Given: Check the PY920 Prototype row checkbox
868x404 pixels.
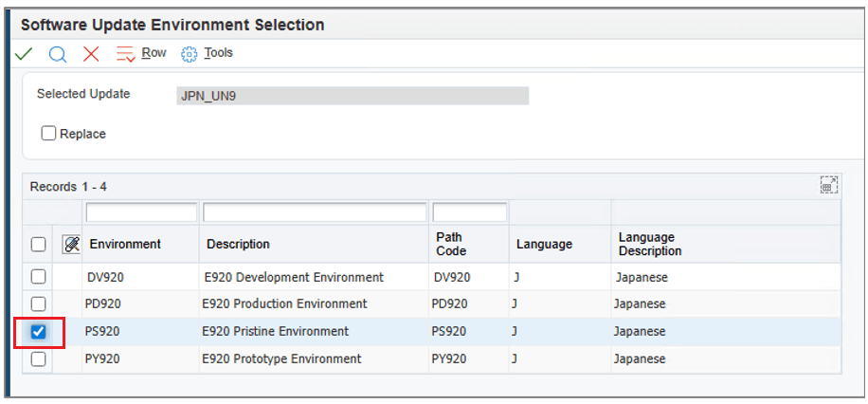Looking at the screenshot, I should coord(39,359).
